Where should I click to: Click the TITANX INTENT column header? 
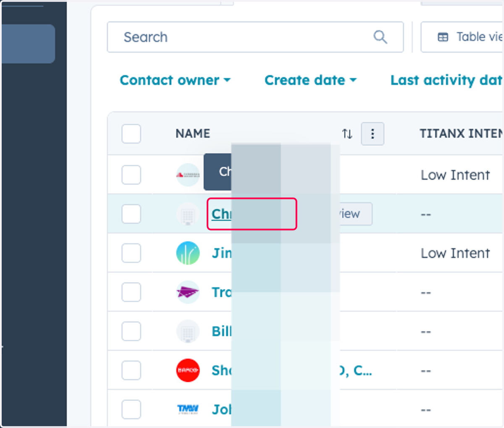(x=461, y=134)
